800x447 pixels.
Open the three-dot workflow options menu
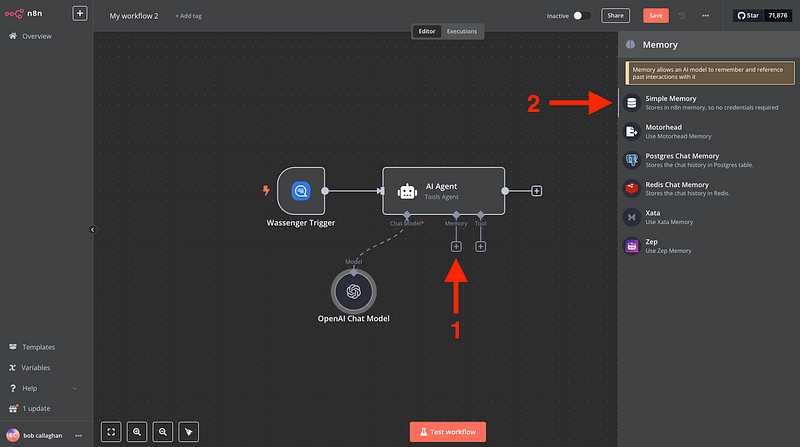tap(706, 16)
